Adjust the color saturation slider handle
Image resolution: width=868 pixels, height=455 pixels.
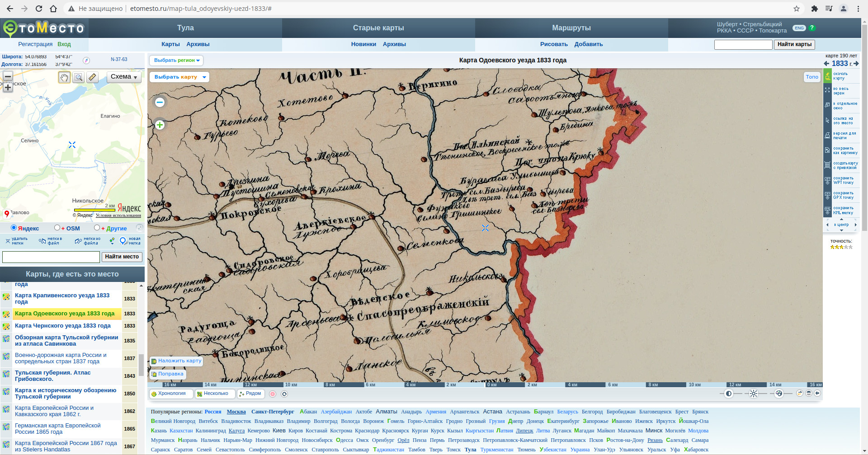pos(779,394)
